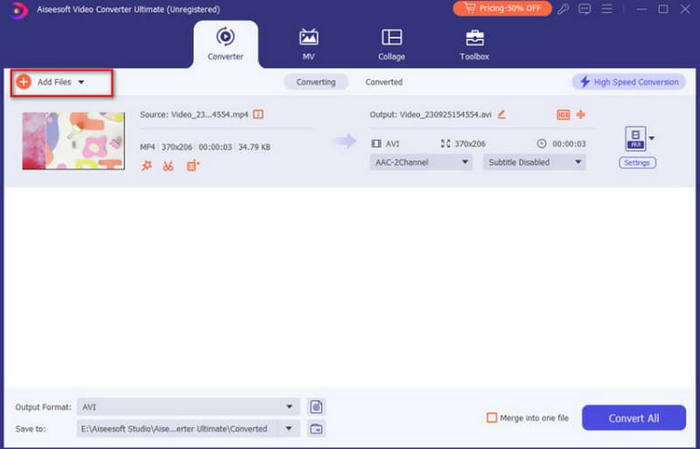Click the output duration 00:00:03

[x=569, y=144]
